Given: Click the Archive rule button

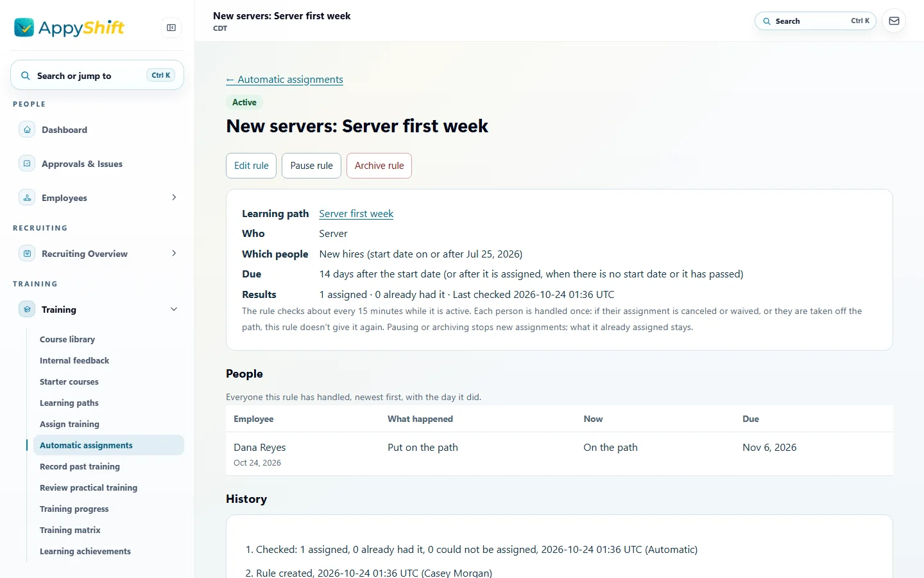Looking at the screenshot, I should click(x=379, y=166).
